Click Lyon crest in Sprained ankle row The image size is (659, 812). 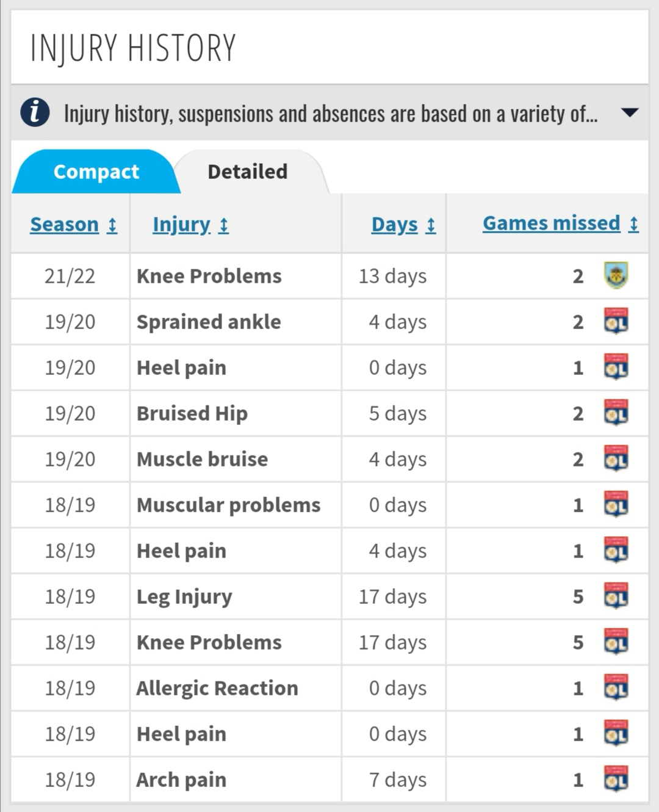click(616, 321)
